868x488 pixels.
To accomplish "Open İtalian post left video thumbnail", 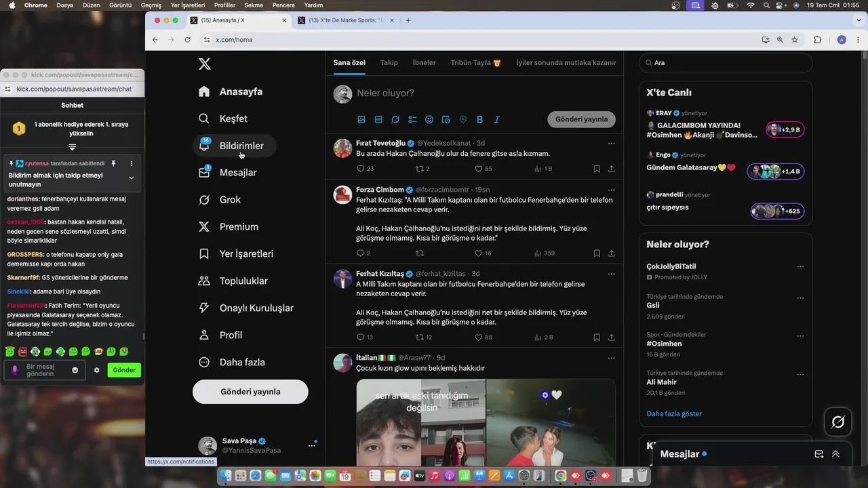I will (421, 422).
